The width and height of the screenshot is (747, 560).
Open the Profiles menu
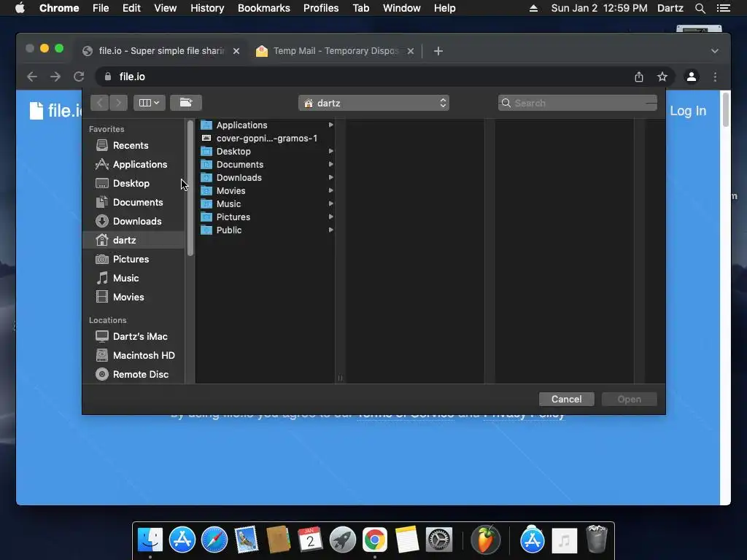[x=321, y=8]
